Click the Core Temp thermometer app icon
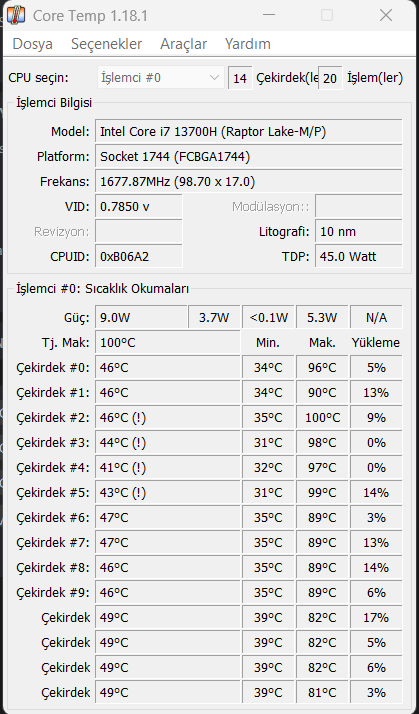Image resolution: width=419 pixels, height=714 pixels. (16, 15)
